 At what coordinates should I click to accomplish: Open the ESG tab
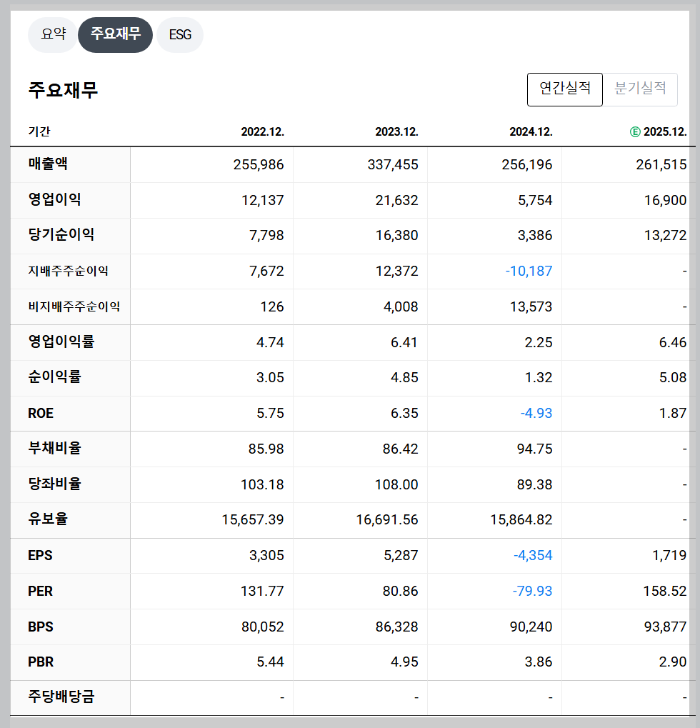pyautogui.click(x=179, y=34)
